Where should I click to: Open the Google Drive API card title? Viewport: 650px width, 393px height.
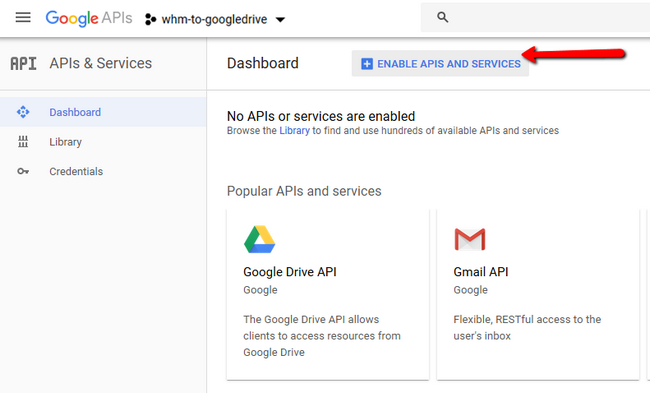tap(290, 272)
